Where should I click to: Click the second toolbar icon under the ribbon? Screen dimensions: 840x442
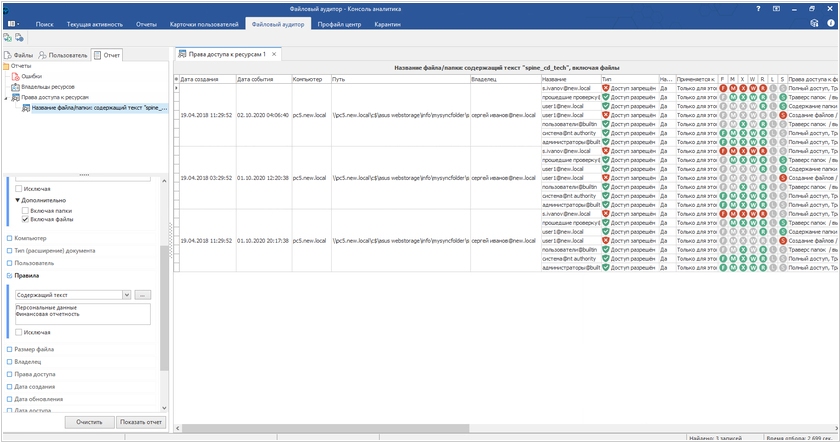(19, 37)
